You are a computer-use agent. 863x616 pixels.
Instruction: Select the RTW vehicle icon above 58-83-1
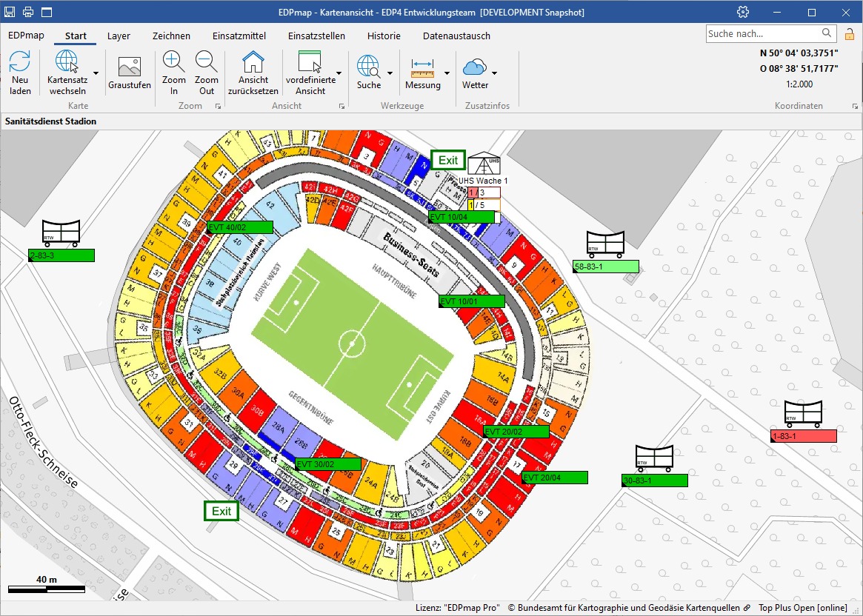tap(605, 244)
